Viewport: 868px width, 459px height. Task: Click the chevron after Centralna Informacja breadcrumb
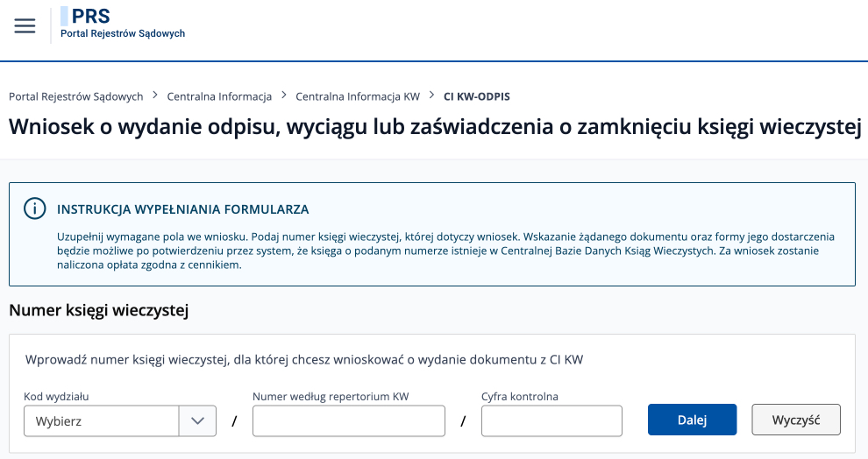[x=284, y=95]
